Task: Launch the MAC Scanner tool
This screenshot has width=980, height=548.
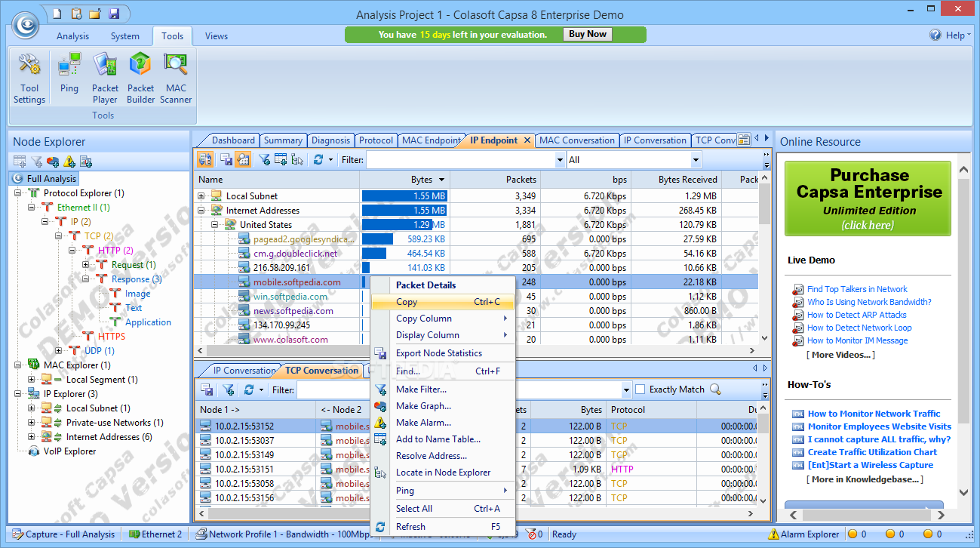Action: point(176,79)
